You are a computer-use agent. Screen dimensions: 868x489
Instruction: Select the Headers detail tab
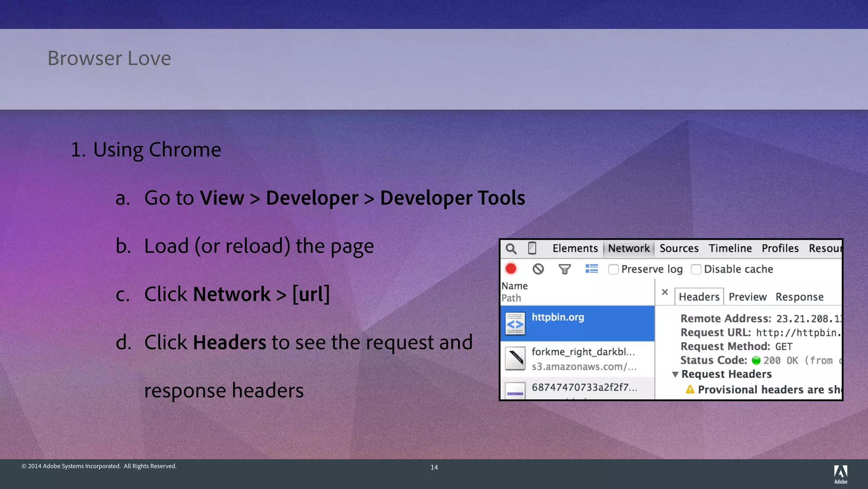[699, 296]
